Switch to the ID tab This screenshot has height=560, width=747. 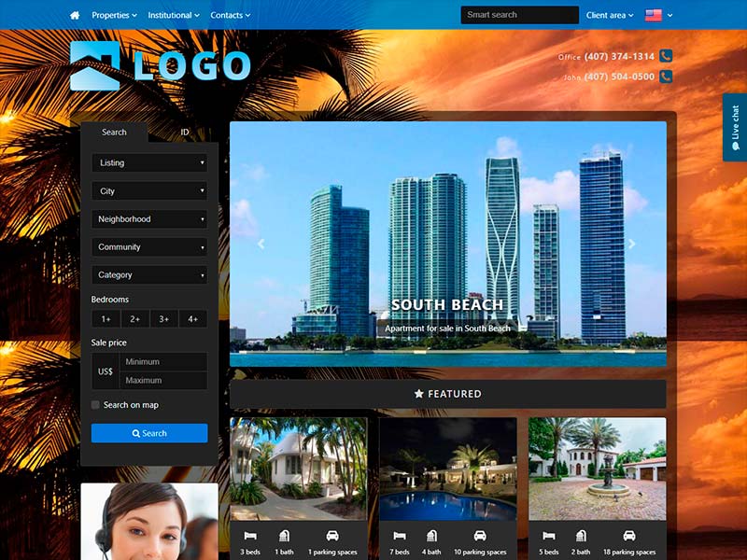point(185,133)
